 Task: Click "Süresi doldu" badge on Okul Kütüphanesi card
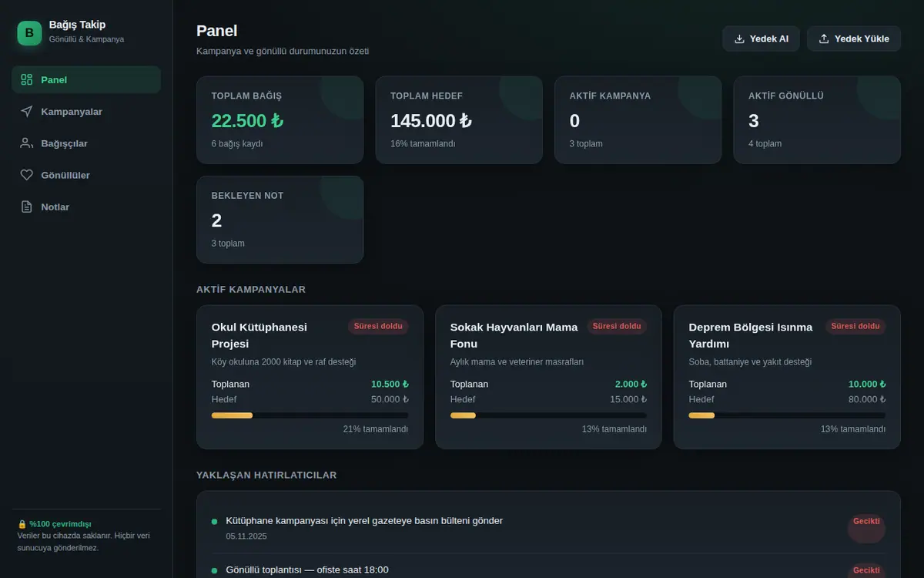[x=378, y=326]
